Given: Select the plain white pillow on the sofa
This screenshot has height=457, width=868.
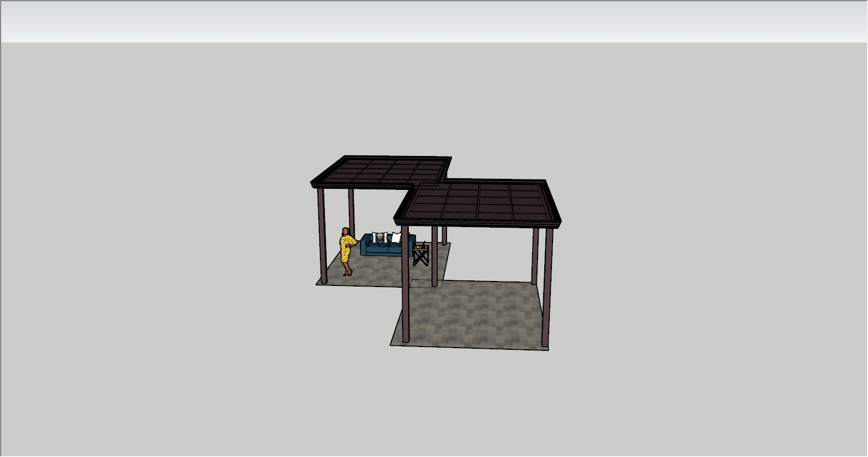Looking at the screenshot, I should (x=396, y=238).
